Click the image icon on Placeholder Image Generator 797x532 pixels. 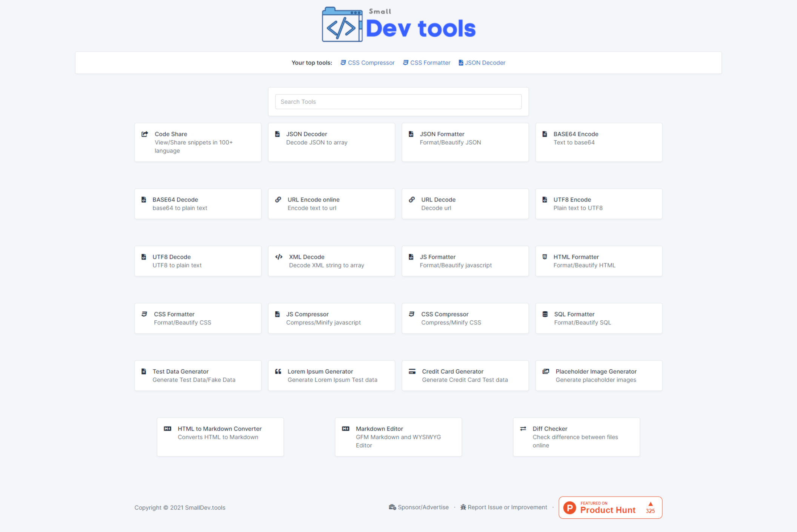pyautogui.click(x=546, y=371)
